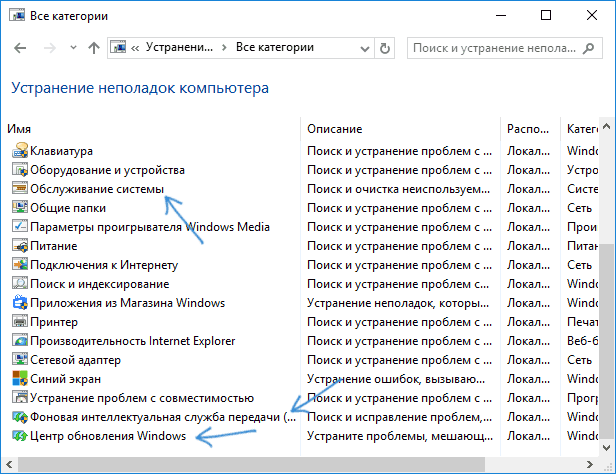Click the Клавиатура troubleshooter icon
Image resolution: width=616 pixels, height=474 pixels.
(20, 151)
